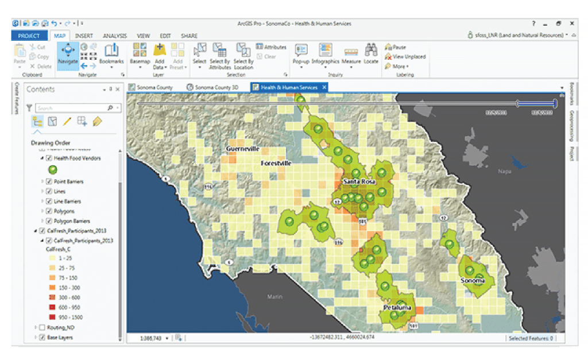Open the Sonoma County 3D map tab

pyautogui.click(x=214, y=87)
